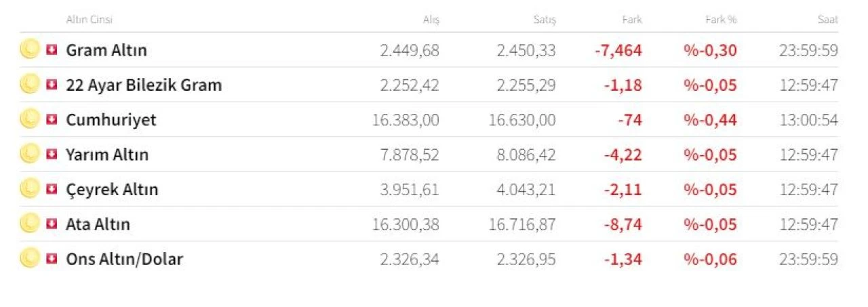Click the red down arrow for Yarım Altın
868x307 pixels.
[x=52, y=155]
